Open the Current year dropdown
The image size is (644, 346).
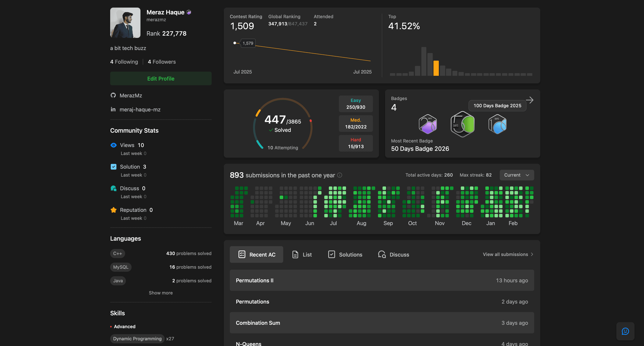(x=516, y=175)
